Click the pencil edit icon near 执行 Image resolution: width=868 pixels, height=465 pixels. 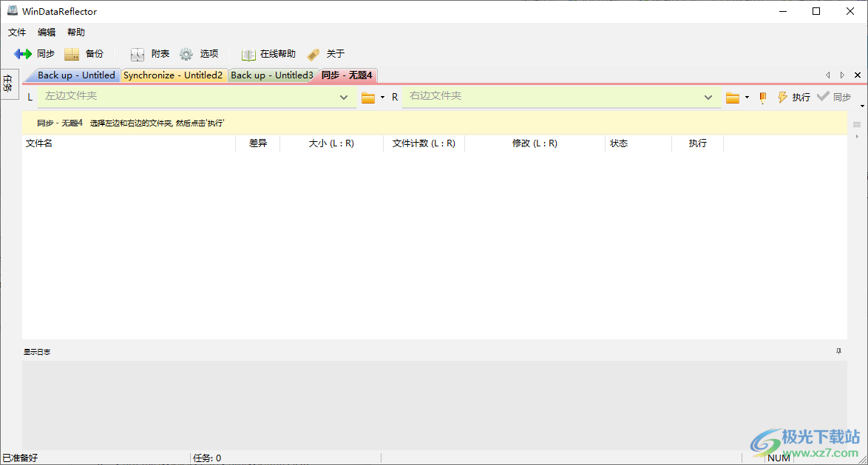click(x=762, y=97)
